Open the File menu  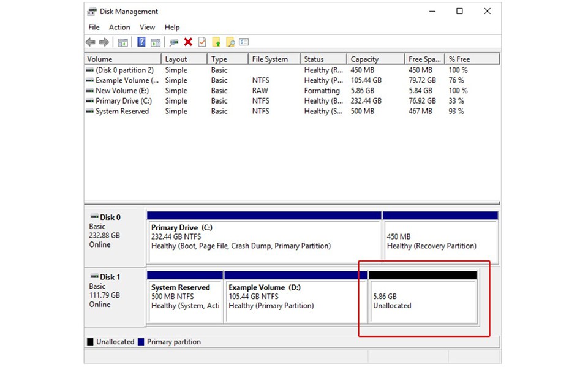point(94,28)
